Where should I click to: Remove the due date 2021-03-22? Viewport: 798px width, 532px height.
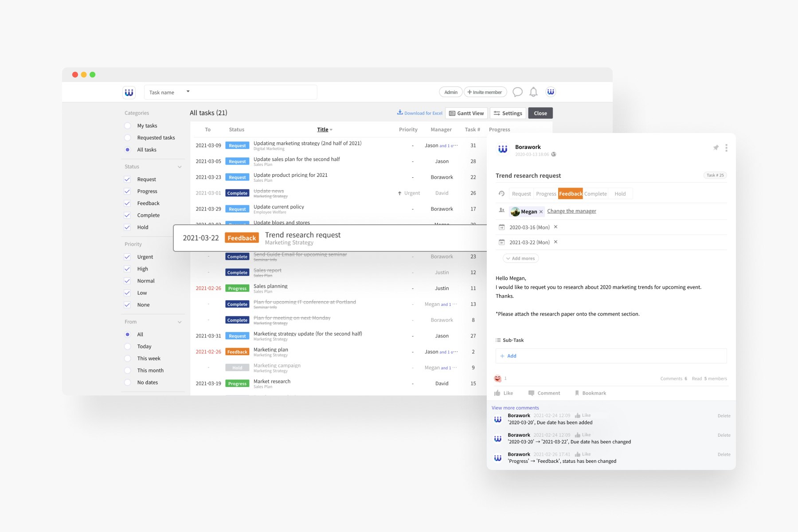click(x=555, y=242)
